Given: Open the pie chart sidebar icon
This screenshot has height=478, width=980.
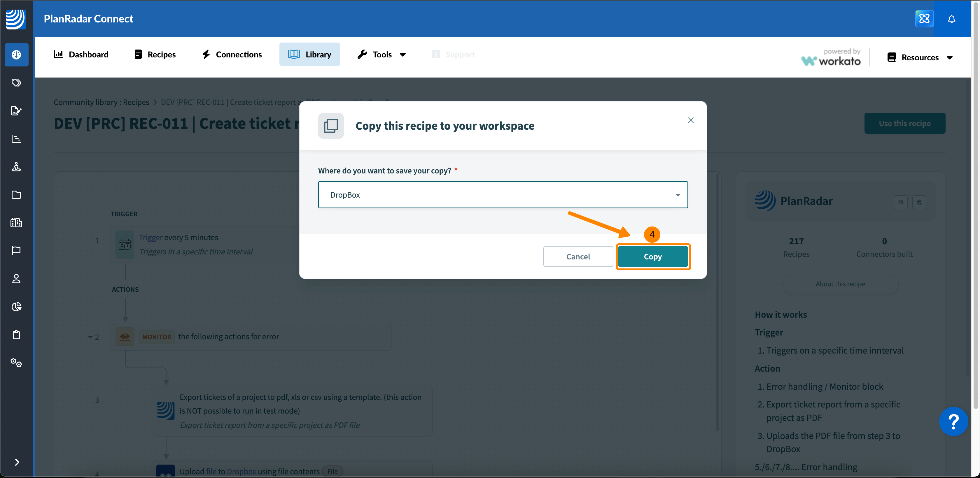Looking at the screenshot, I should pyautogui.click(x=16, y=307).
